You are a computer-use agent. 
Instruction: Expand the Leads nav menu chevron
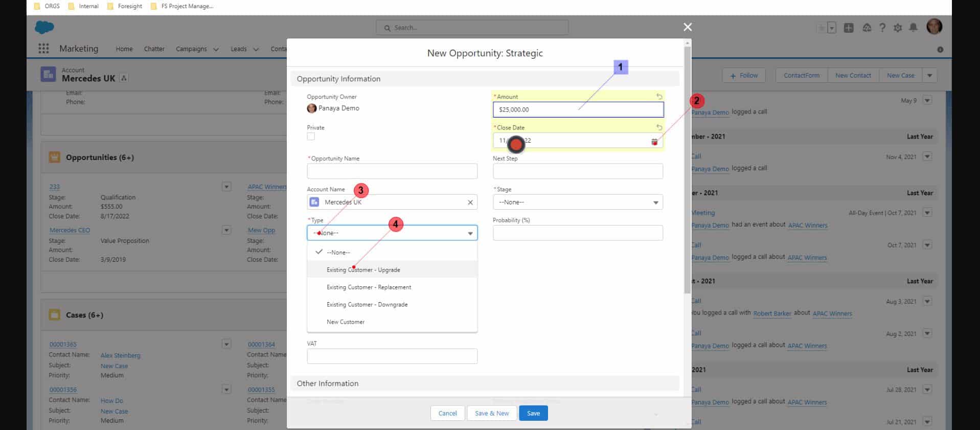(x=256, y=50)
